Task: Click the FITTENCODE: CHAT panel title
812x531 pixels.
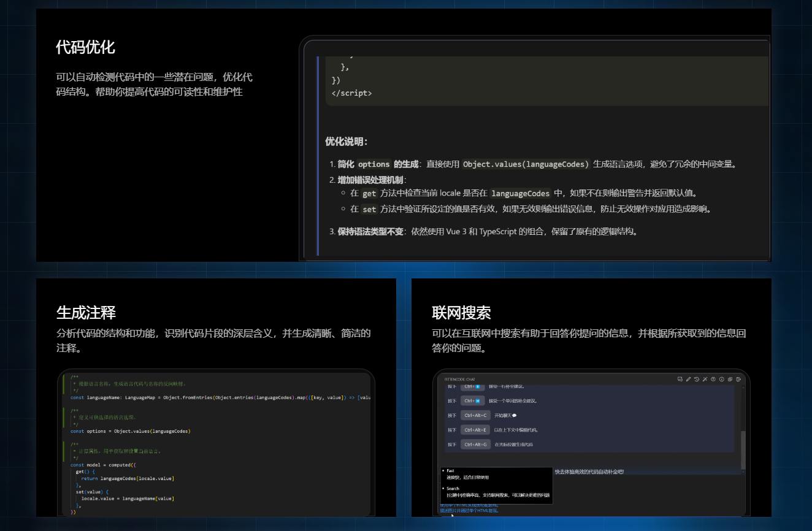Action: 460,380
